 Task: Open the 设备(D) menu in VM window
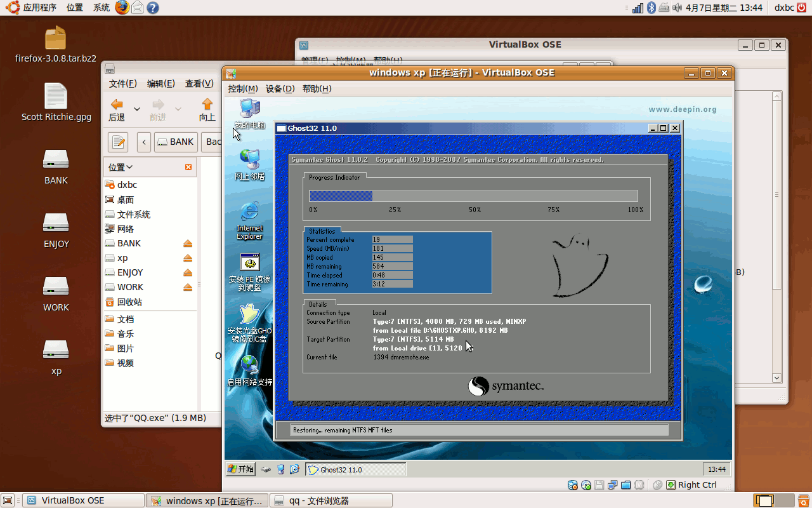[280, 89]
